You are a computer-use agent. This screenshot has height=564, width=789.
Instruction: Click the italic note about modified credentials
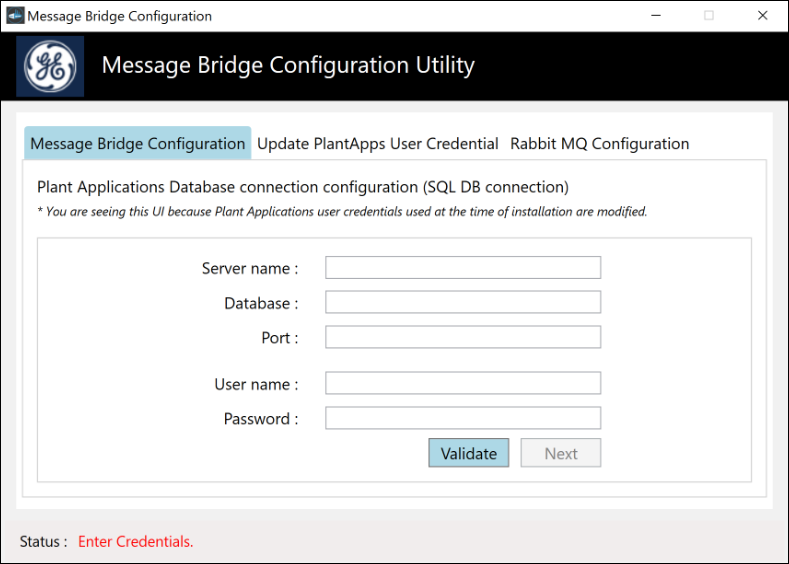click(342, 212)
